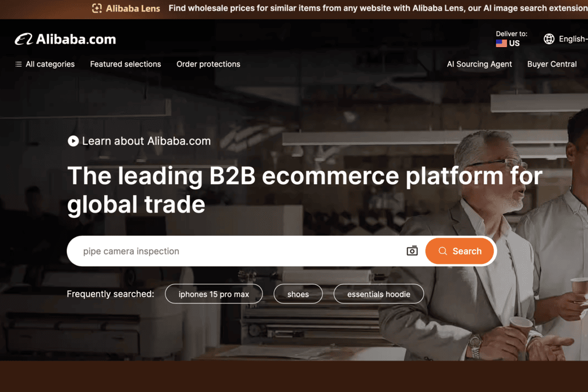Expand the All categories menu
The height and width of the screenshot is (392, 588).
45,64
